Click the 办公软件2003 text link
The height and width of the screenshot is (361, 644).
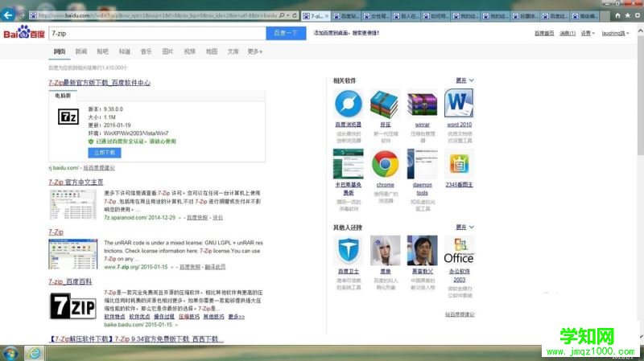click(x=459, y=275)
